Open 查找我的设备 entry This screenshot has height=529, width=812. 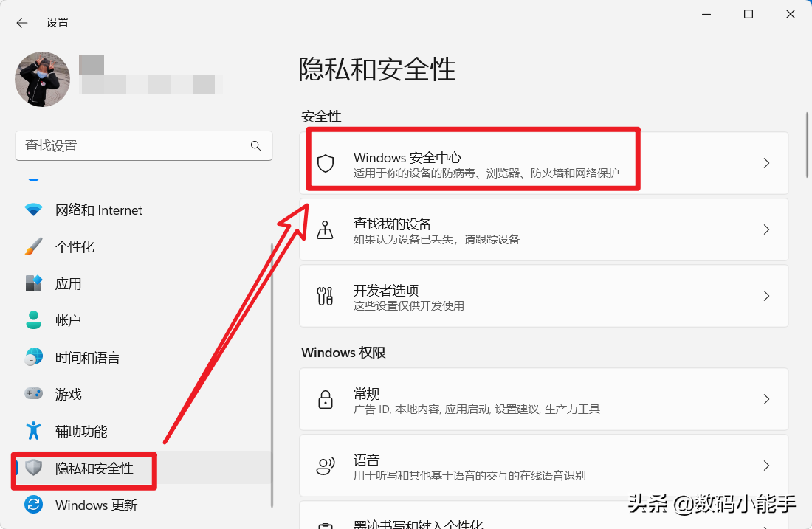(x=544, y=229)
